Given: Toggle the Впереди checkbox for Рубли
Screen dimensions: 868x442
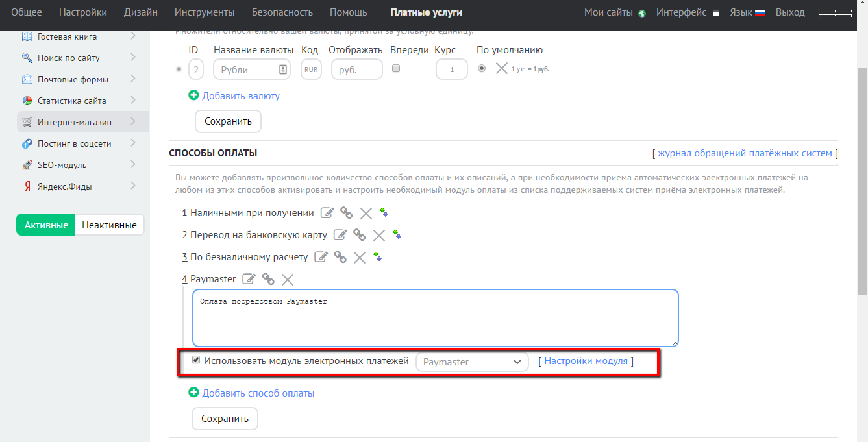Looking at the screenshot, I should click(396, 68).
